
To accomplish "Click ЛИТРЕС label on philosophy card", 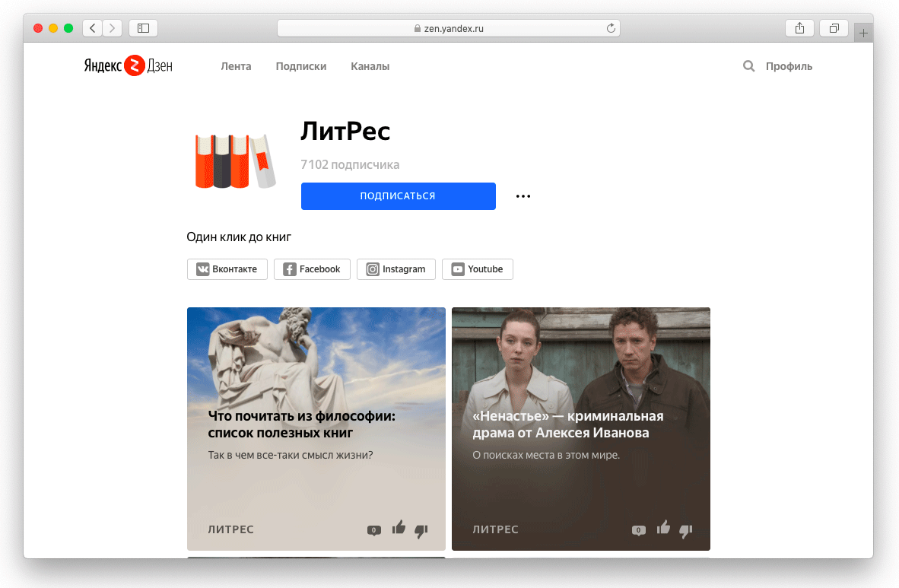I will point(230,529).
